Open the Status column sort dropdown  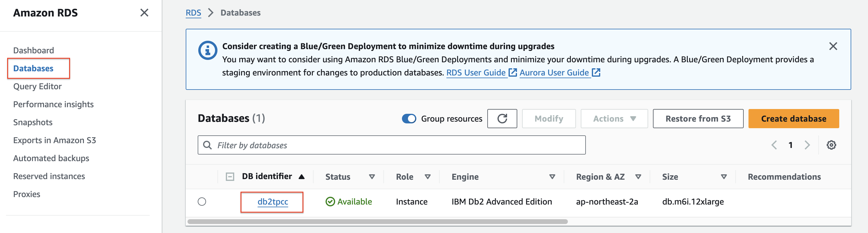372,177
